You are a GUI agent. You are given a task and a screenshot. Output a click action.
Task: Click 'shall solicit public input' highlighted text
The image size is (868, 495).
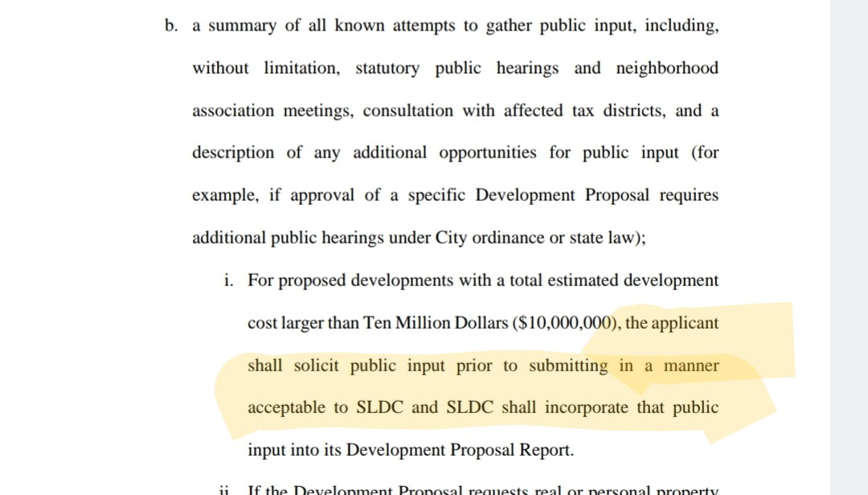tap(346, 366)
